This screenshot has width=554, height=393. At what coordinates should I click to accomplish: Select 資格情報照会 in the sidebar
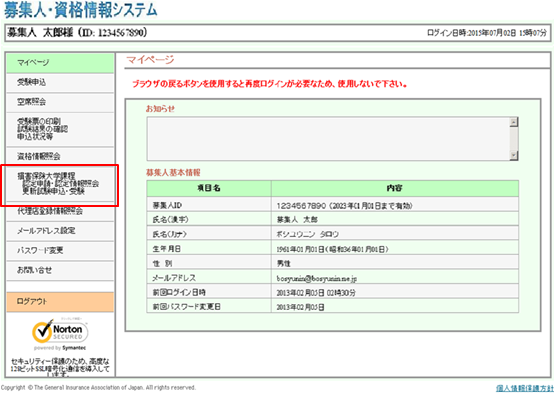click(60, 156)
